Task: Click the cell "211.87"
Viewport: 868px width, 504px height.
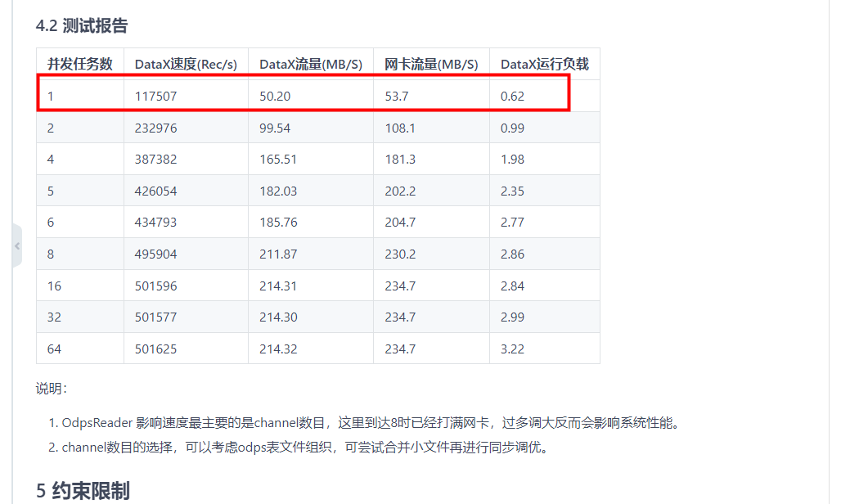Action: tap(311, 254)
